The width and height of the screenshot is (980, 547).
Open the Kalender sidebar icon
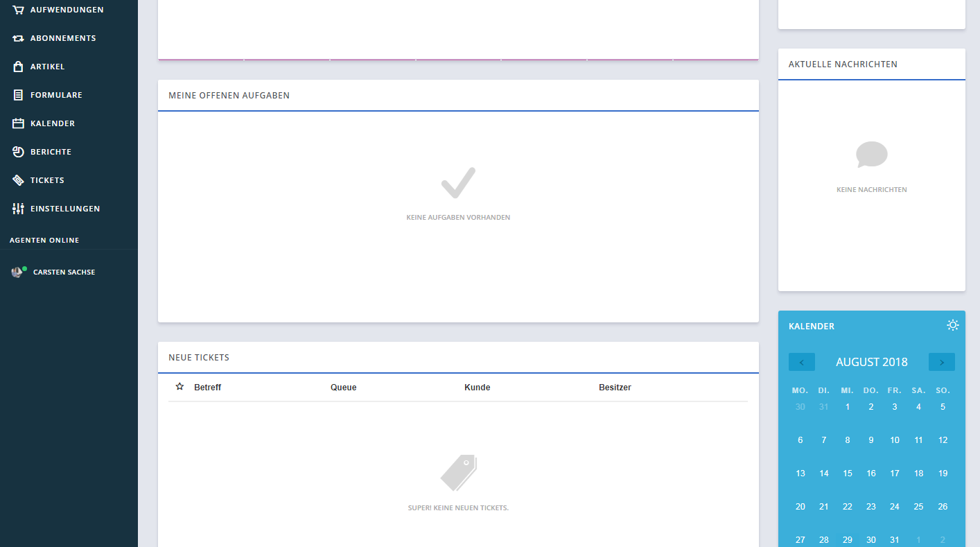coord(18,123)
